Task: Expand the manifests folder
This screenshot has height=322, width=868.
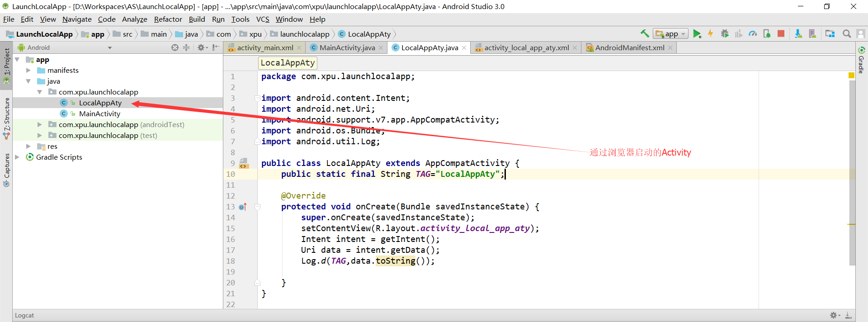Action: pyautogui.click(x=28, y=71)
